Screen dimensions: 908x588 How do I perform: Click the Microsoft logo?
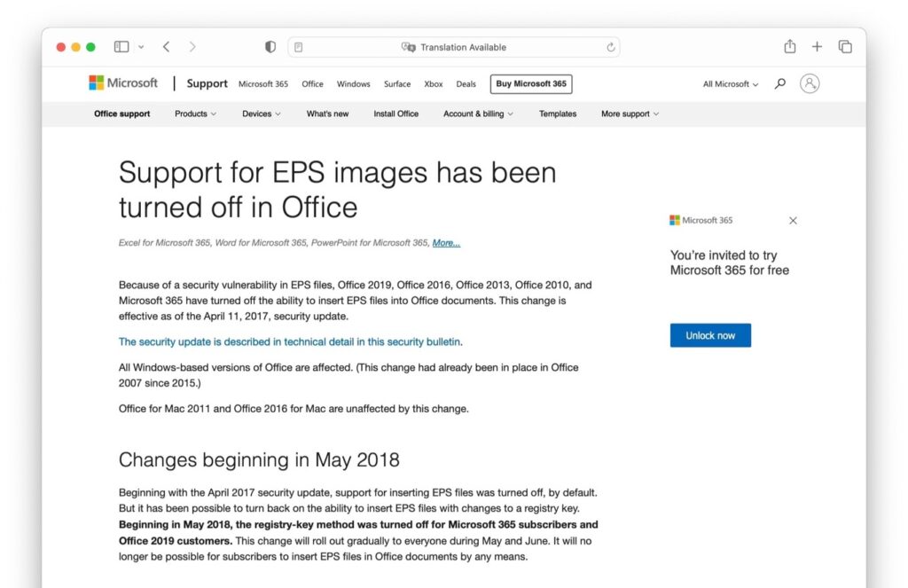(121, 82)
